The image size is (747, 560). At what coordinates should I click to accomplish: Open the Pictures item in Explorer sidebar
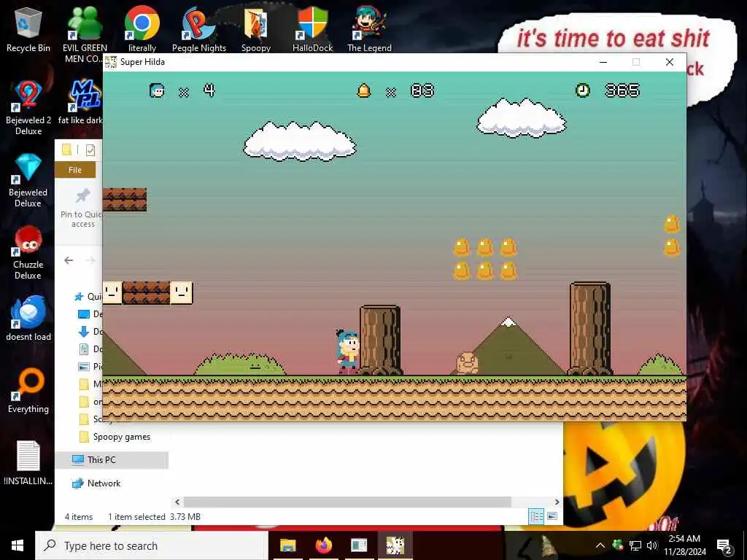(90, 366)
